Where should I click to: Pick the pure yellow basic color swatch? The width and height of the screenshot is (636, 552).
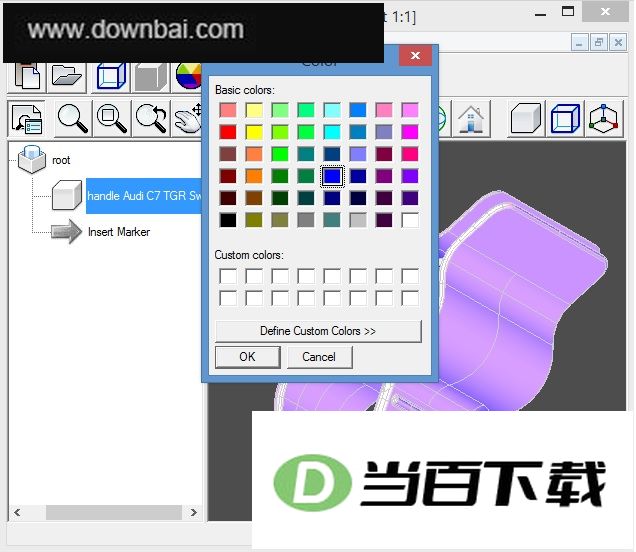[x=254, y=132]
